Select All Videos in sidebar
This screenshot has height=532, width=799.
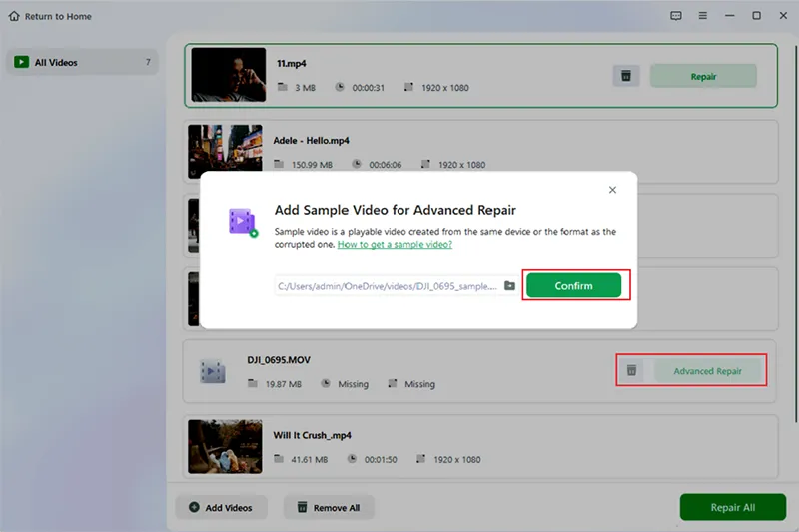82,62
